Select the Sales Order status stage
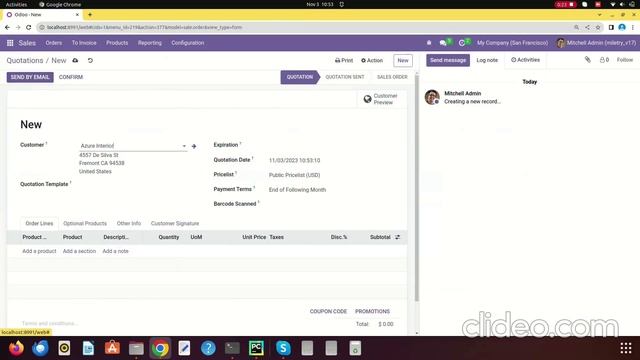This screenshot has width=640, height=360. 392,77
